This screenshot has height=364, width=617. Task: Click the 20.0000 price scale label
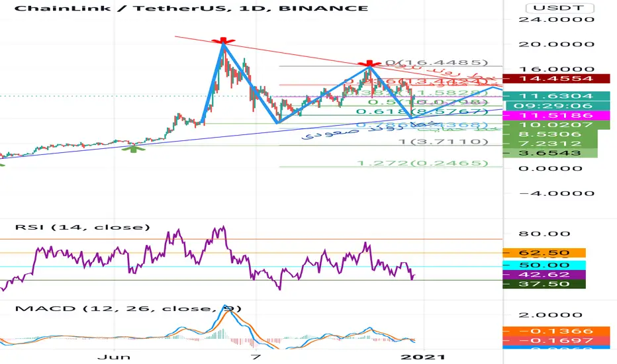point(556,44)
